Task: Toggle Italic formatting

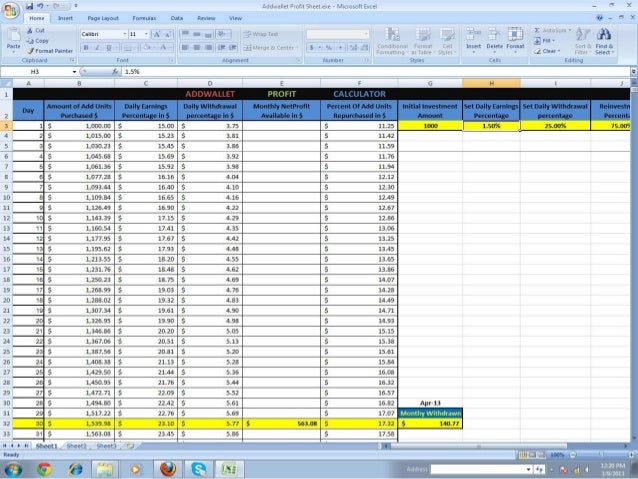Action: pyautogui.click(x=97, y=48)
